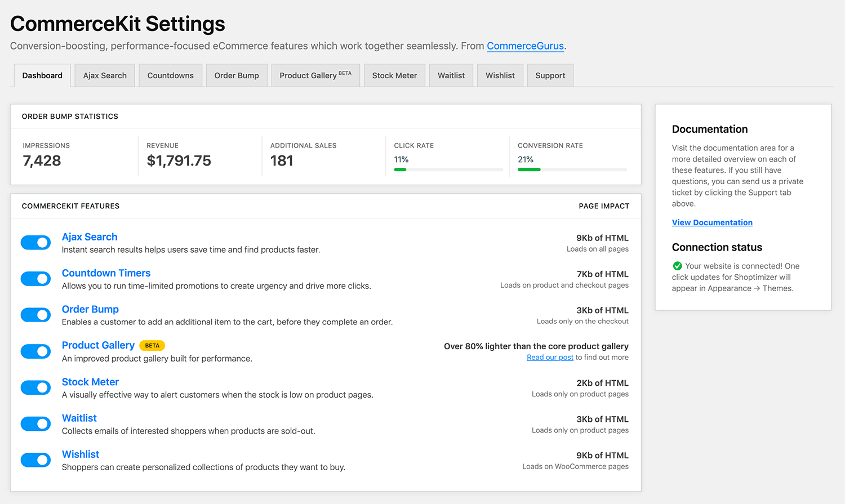Click Over 80% lighter than core gallery text
This screenshot has height=504, width=845.
click(536, 346)
